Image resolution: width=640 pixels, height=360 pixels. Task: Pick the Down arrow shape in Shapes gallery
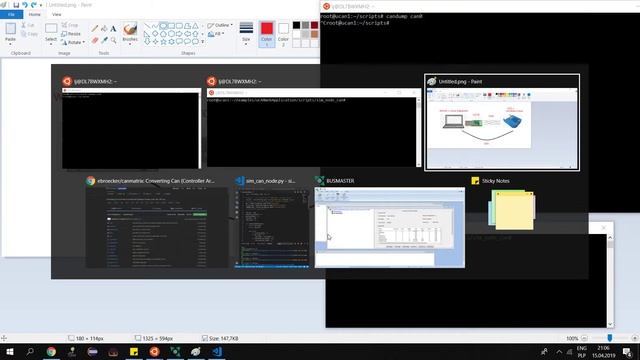click(147, 42)
